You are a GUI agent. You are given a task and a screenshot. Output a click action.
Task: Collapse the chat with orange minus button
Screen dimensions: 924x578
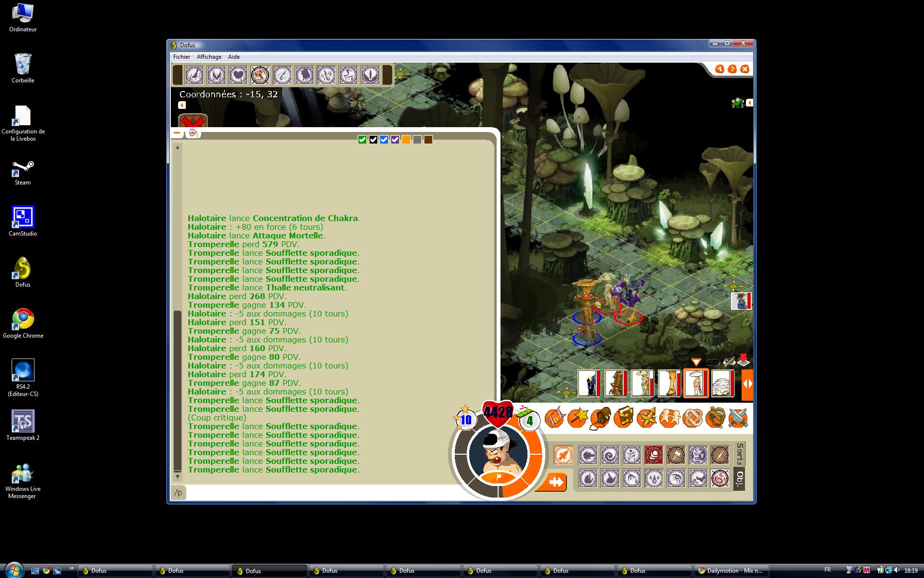click(177, 133)
